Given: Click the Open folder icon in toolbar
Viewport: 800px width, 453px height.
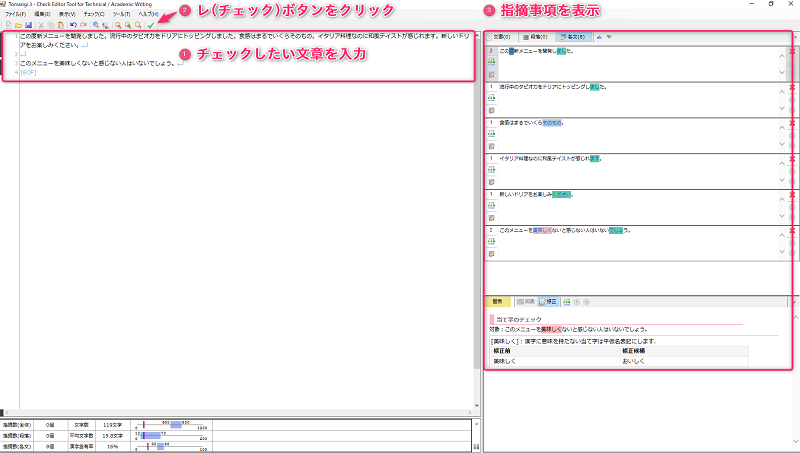Looking at the screenshot, I should click(x=19, y=25).
